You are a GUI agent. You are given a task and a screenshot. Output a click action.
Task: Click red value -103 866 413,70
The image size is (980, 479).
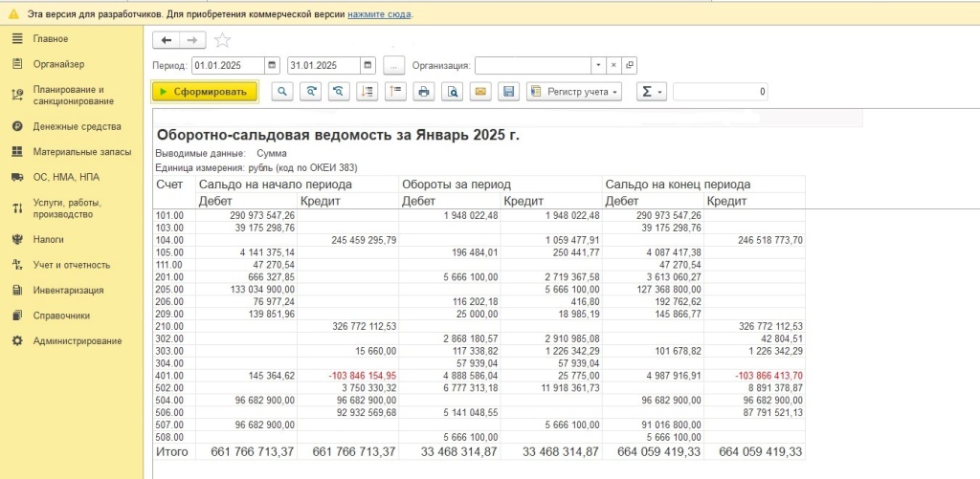pyautogui.click(x=768, y=376)
